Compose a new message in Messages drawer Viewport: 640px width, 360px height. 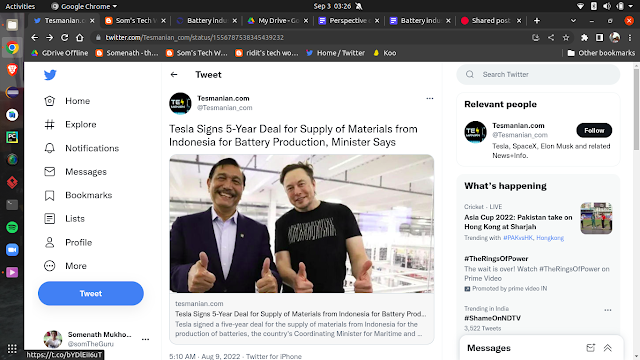[590, 348]
